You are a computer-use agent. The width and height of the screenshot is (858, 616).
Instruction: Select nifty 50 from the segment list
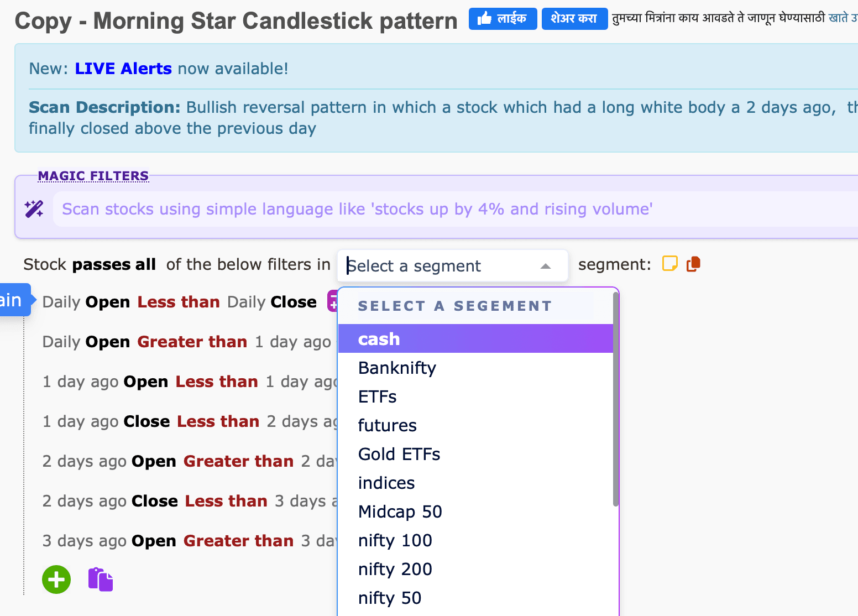(390, 597)
